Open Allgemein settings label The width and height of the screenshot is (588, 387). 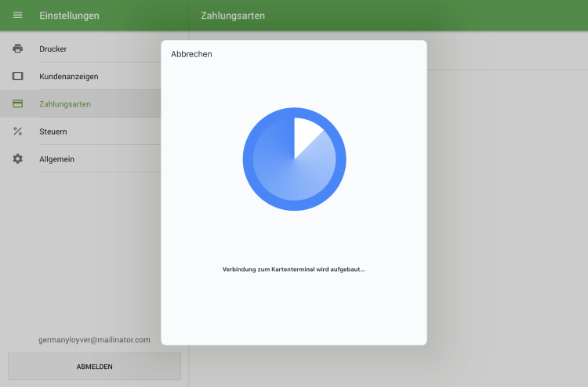(56, 159)
